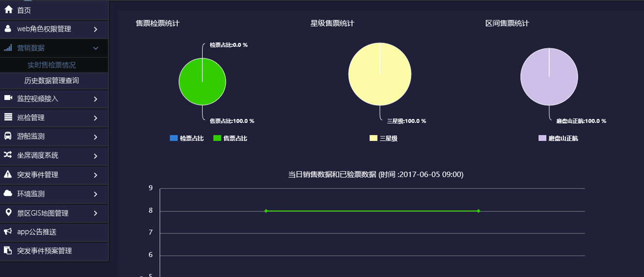The image size is (644, 277).
Task: Click the cloud icon beside 环境监测
Action: pyautogui.click(x=8, y=194)
